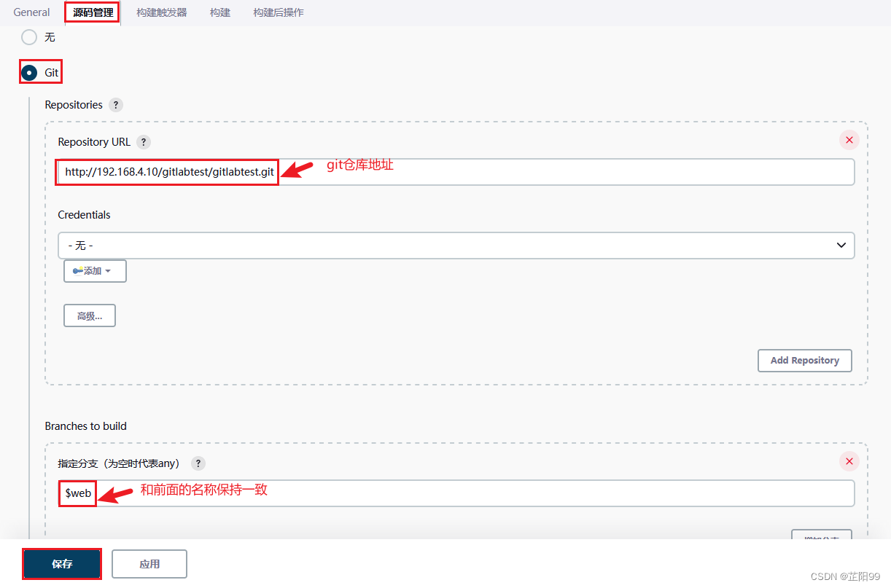Click the 高级... button
Viewport: 891px width, 588px height.
pyautogui.click(x=90, y=315)
